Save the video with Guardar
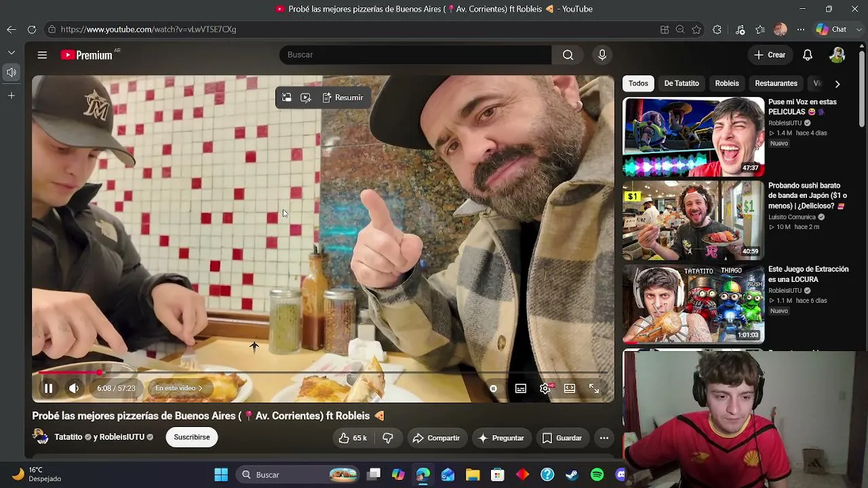Image resolution: width=868 pixels, height=488 pixels. (x=562, y=438)
